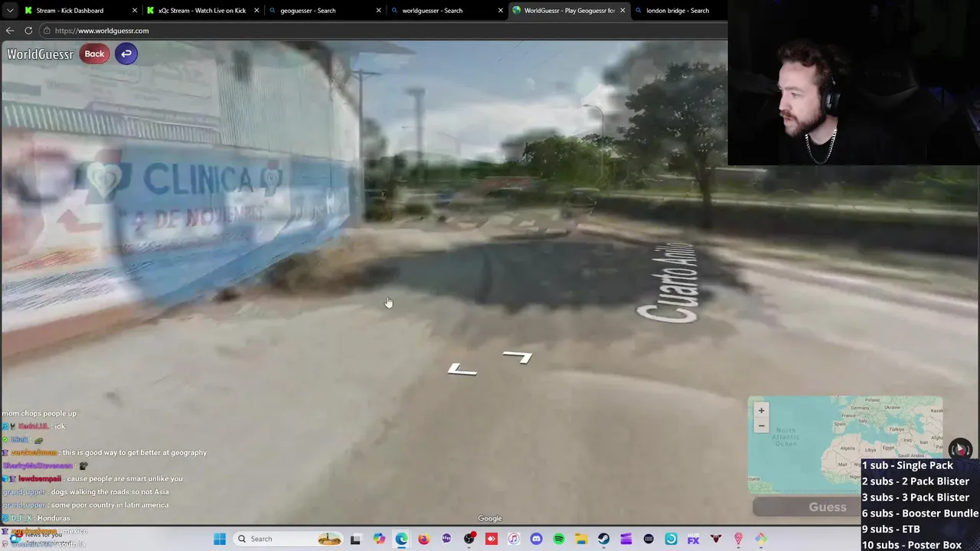Click the site information icon in address bar
The width and height of the screenshot is (980, 551).
click(x=47, y=31)
